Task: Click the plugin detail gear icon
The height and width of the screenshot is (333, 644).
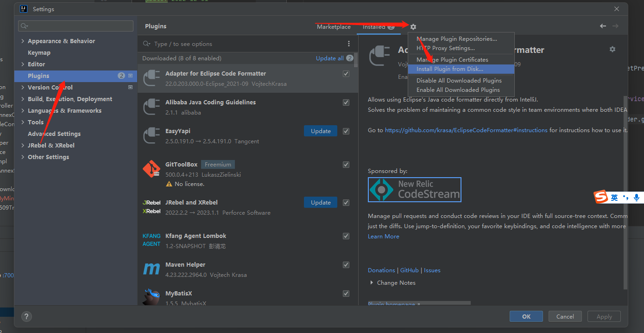Action: click(612, 49)
